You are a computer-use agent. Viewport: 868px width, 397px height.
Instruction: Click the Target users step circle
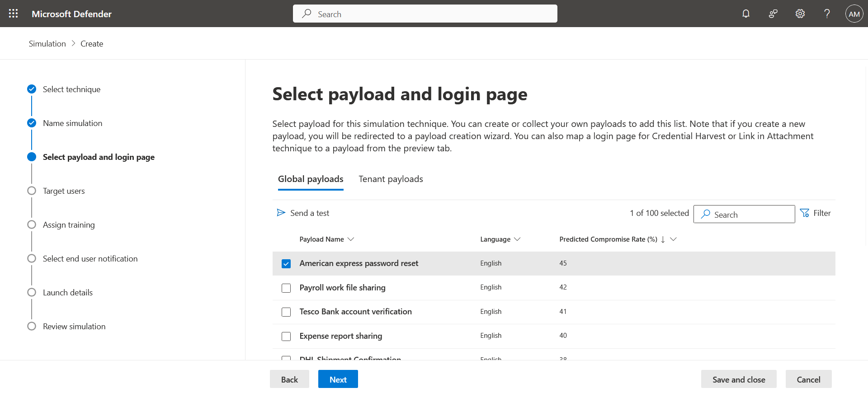click(x=32, y=191)
